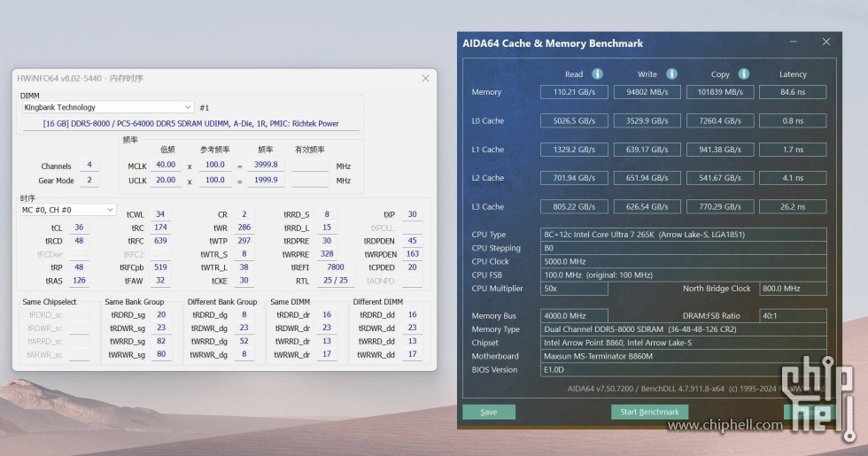
Task: Click the Read info icon in AIDA64
Action: (x=597, y=73)
